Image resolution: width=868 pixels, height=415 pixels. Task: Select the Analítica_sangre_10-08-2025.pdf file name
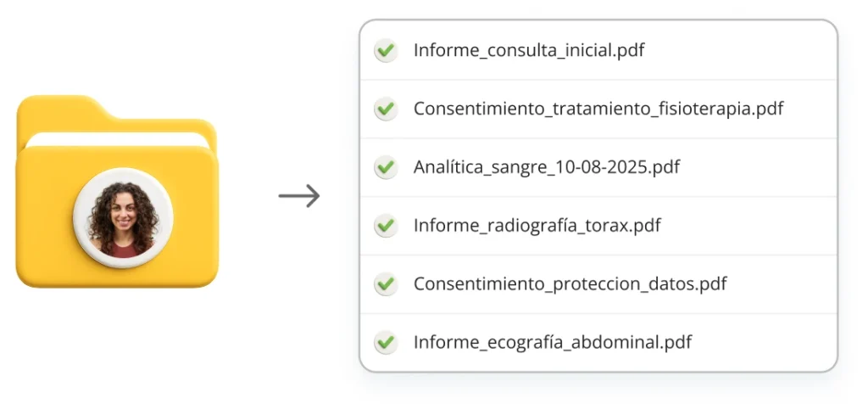(547, 168)
